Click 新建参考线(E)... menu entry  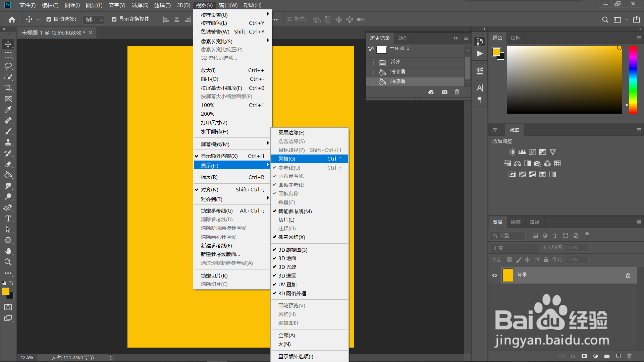tap(218, 246)
